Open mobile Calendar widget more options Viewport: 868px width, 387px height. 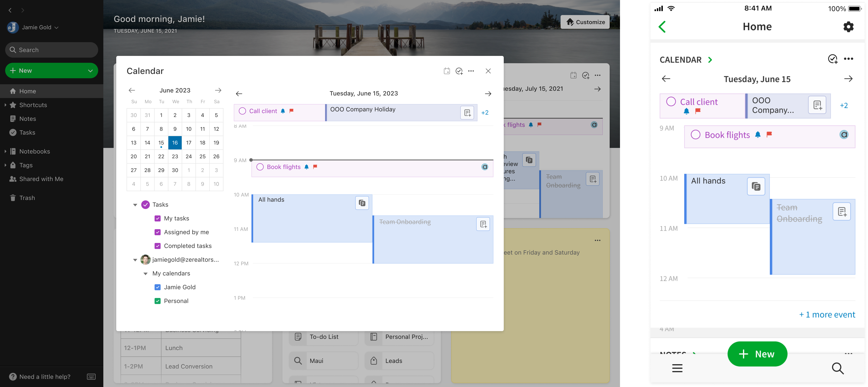pos(848,59)
